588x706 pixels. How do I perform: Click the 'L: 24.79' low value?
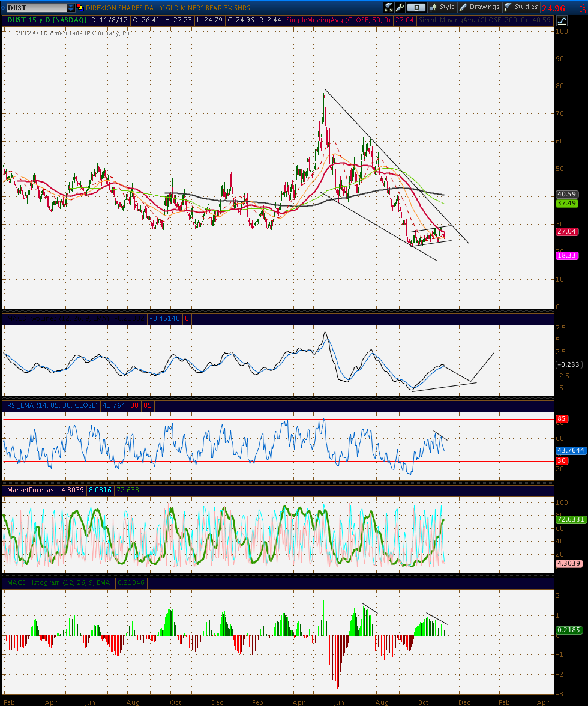click(210, 20)
